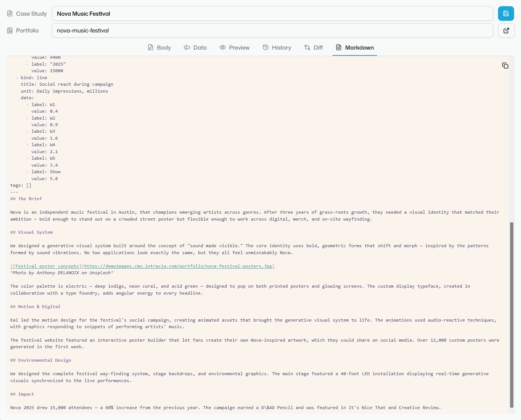Click the 'label: W4' entry
The width and height of the screenshot is (521, 420).
coord(43,145)
